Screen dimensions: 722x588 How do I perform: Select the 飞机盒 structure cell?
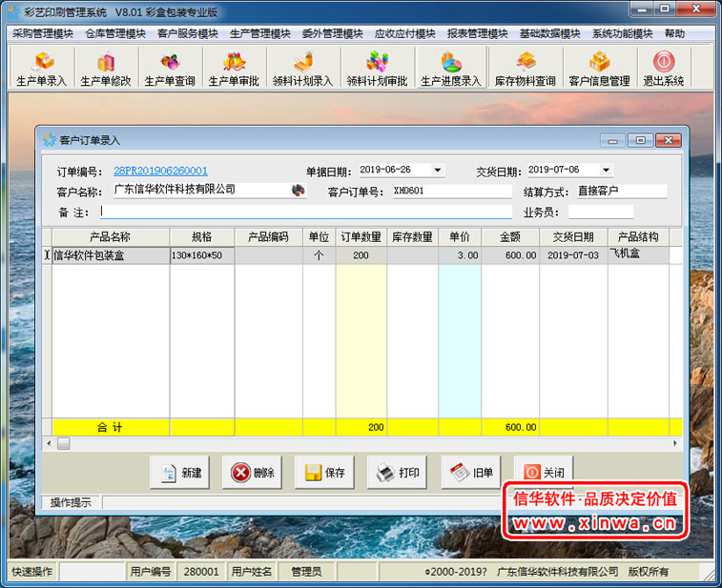coord(638,255)
